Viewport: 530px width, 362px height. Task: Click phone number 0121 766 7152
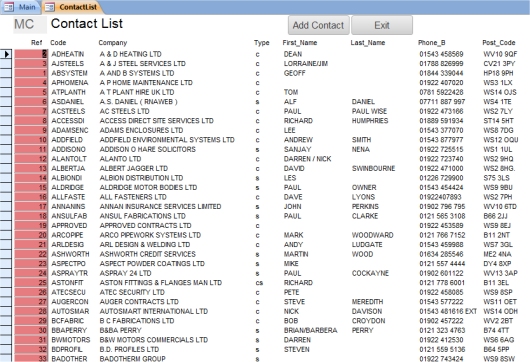[x=442, y=235]
